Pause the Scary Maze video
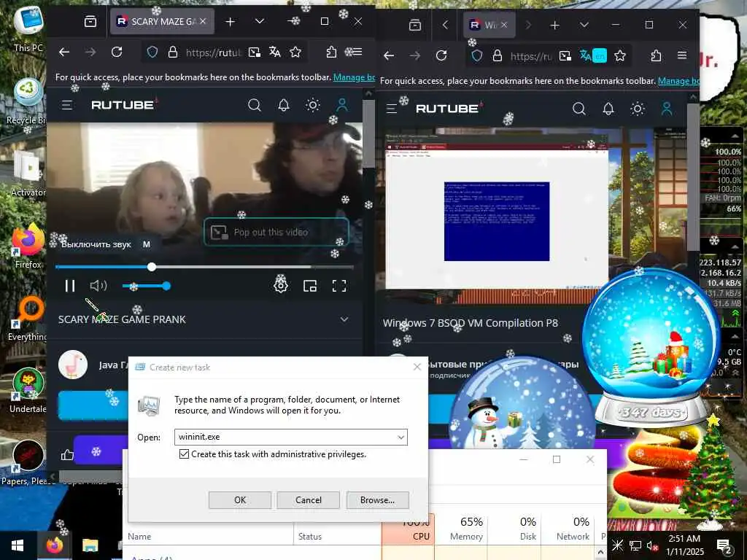 point(70,286)
